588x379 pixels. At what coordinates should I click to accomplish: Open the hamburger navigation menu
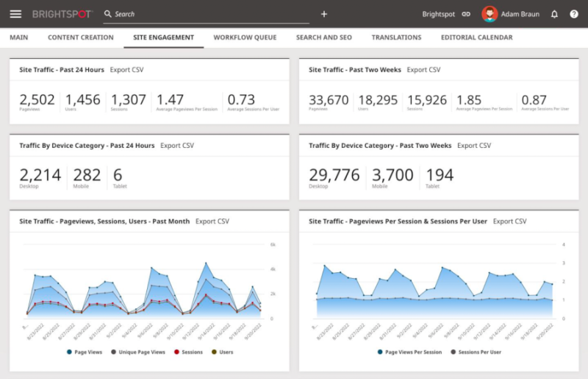click(15, 14)
